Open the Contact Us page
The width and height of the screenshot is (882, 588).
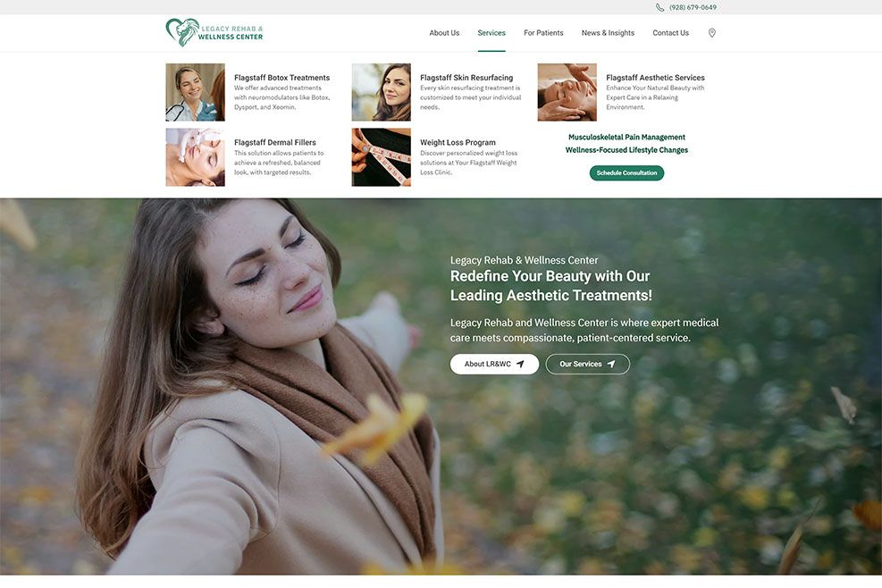tap(670, 33)
